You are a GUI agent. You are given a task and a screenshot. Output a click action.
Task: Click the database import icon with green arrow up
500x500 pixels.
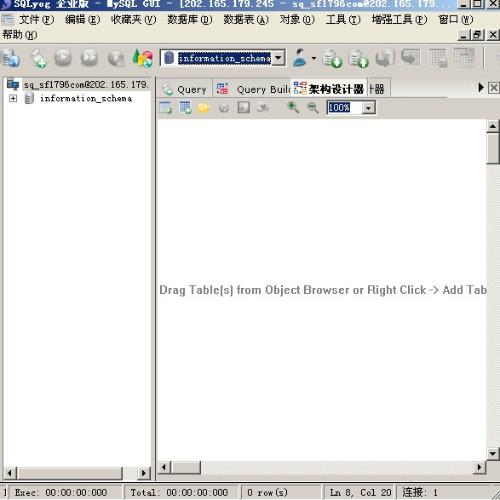tap(358, 59)
